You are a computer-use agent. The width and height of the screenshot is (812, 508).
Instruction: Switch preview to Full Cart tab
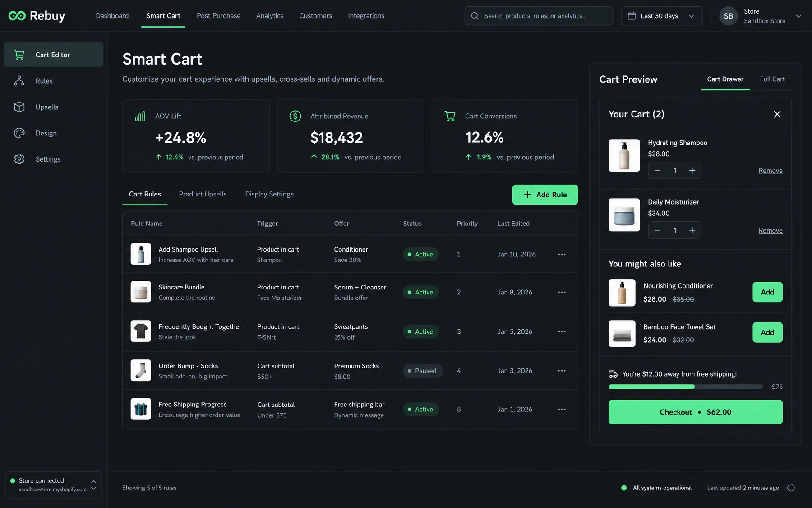772,79
